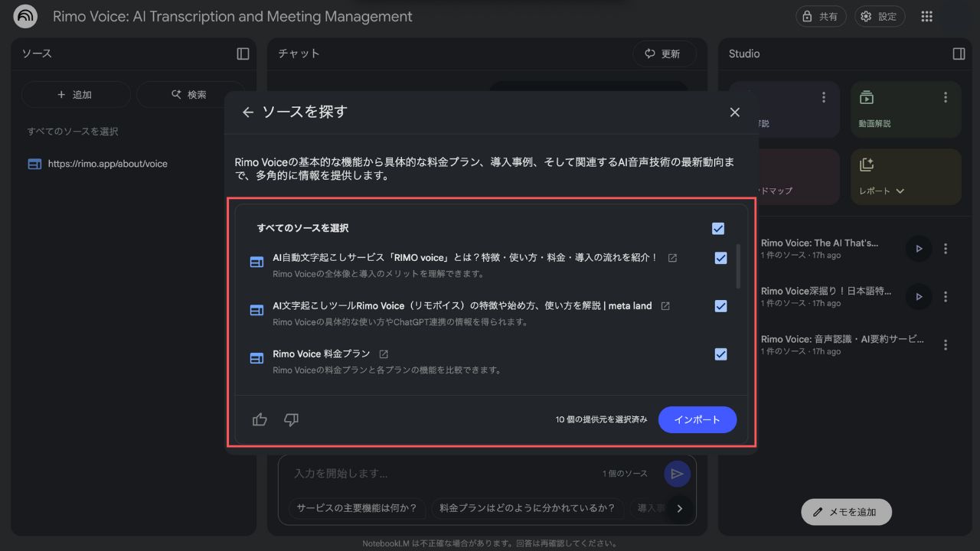Toggle the すべてのソースを選択 checkbox in dialog
This screenshot has height=551, width=980.
click(717, 228)
